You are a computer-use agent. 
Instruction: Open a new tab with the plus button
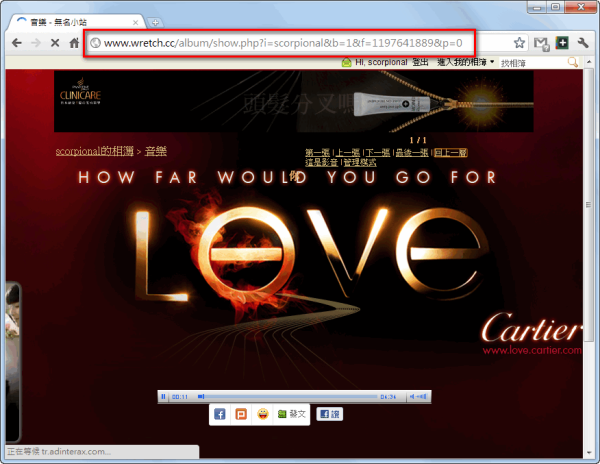pyautogui.click(x=155, y=23)
